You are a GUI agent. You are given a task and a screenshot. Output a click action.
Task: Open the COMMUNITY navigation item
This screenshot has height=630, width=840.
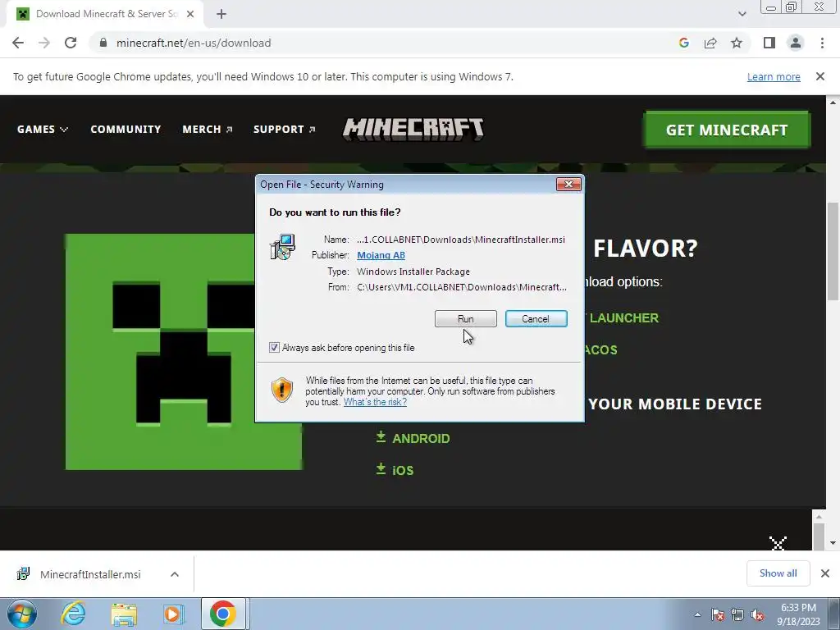tap(126, 129)
